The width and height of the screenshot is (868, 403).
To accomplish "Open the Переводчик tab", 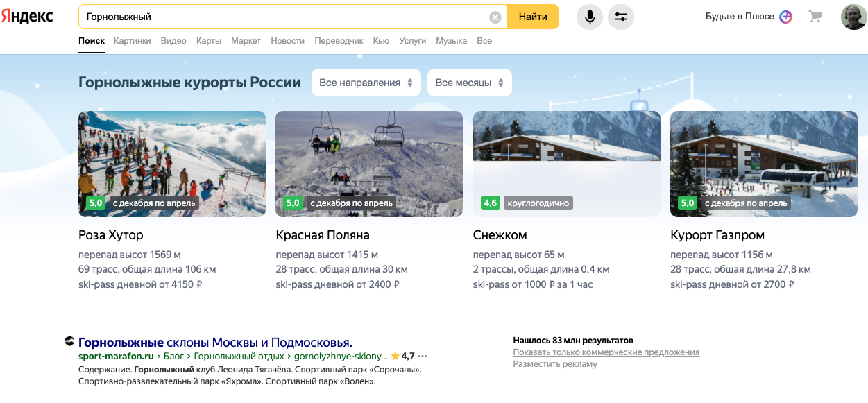I will (339, 41).
